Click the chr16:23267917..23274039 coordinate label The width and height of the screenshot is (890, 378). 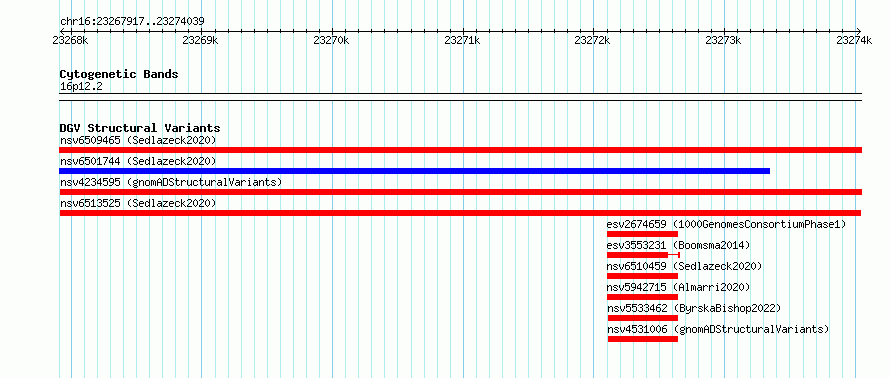click(132, 22)
